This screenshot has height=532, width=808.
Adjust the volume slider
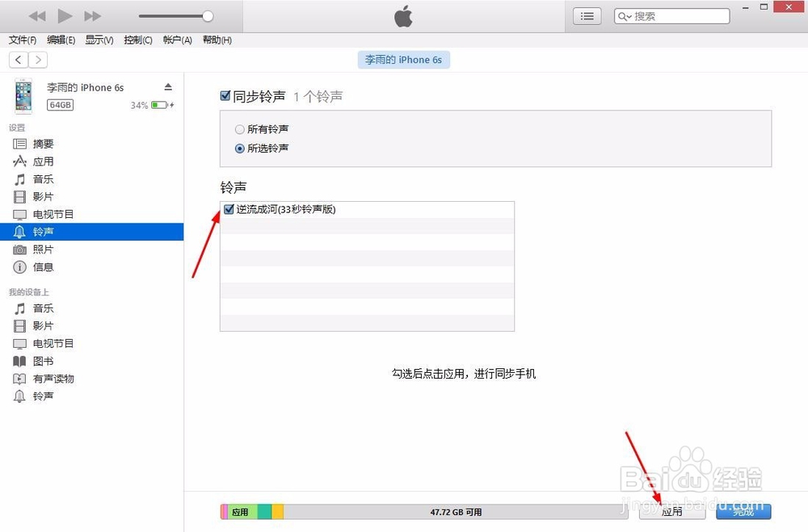206,15
